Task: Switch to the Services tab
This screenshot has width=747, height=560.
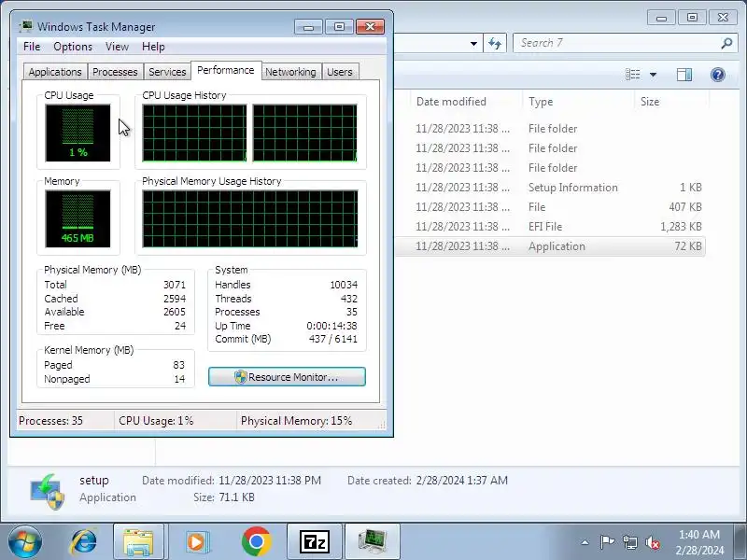Action: click(167, 72)
